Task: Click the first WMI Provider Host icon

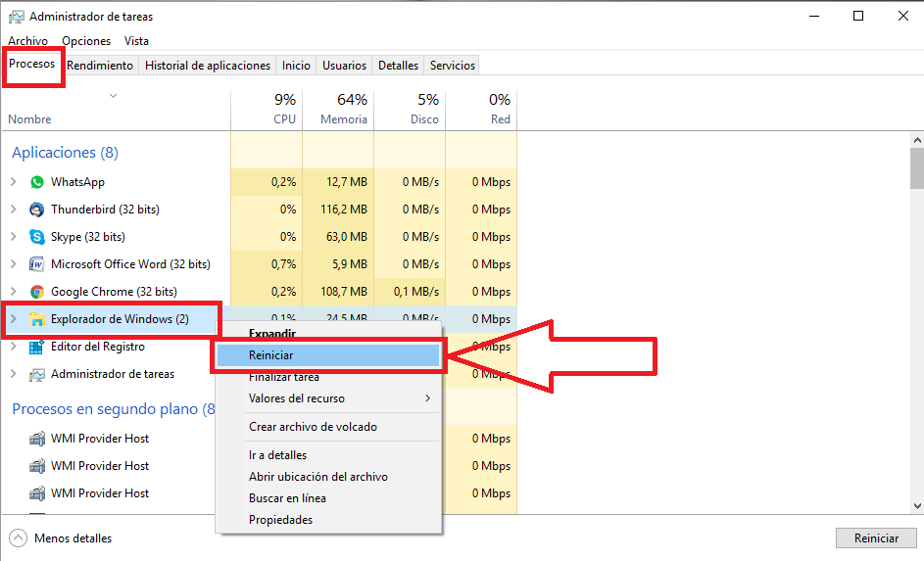Action: coord(37,439)
